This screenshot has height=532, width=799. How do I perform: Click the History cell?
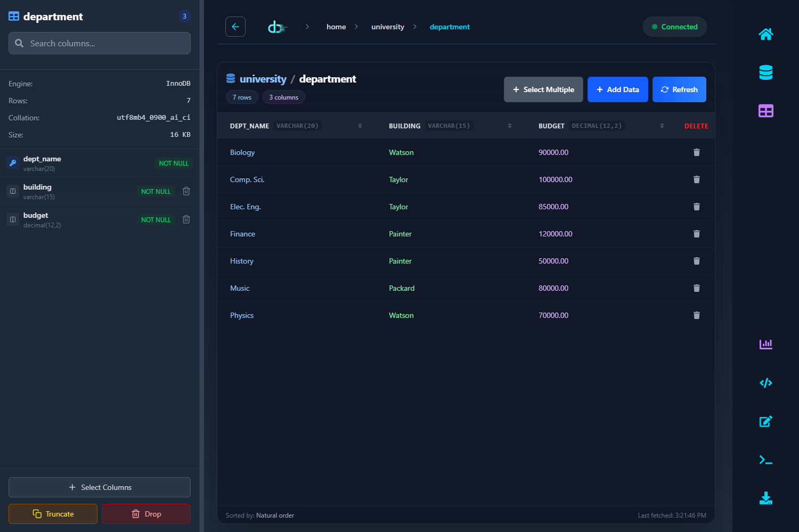point(242,261)
